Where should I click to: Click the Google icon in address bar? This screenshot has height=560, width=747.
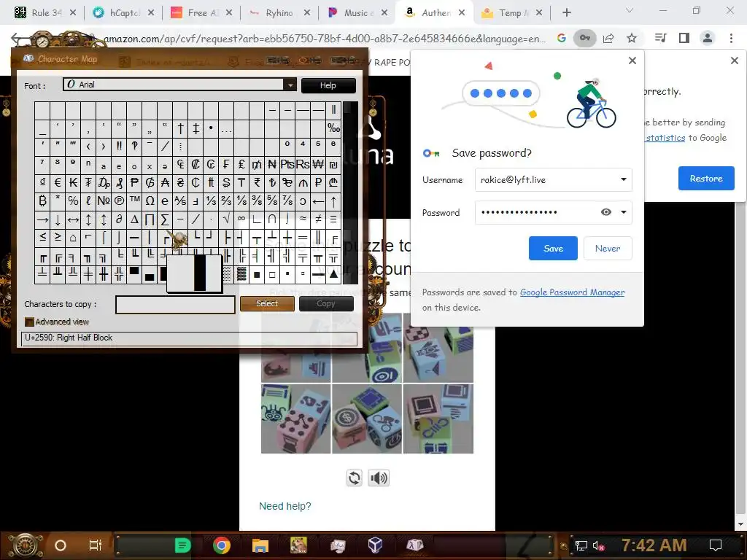click(561, 38)
